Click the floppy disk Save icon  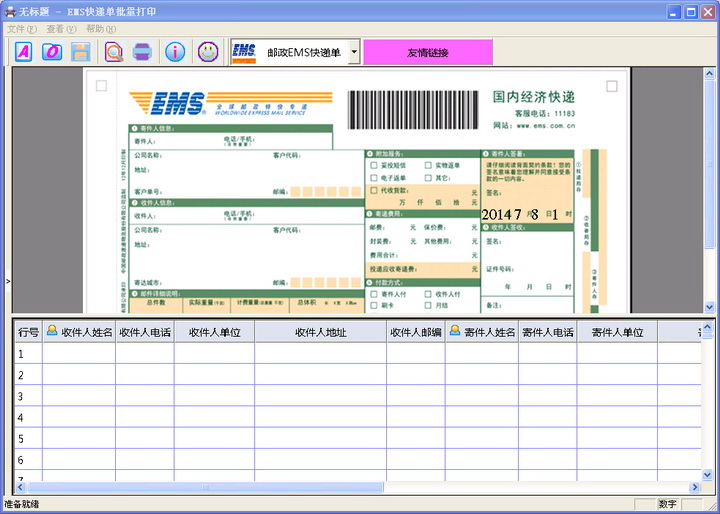tap(80, 52)
